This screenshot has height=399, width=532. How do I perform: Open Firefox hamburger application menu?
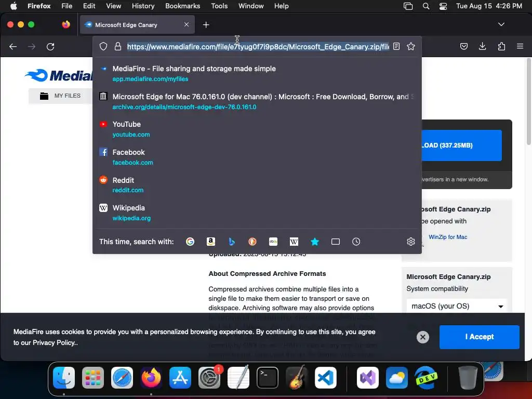(520, 46)
